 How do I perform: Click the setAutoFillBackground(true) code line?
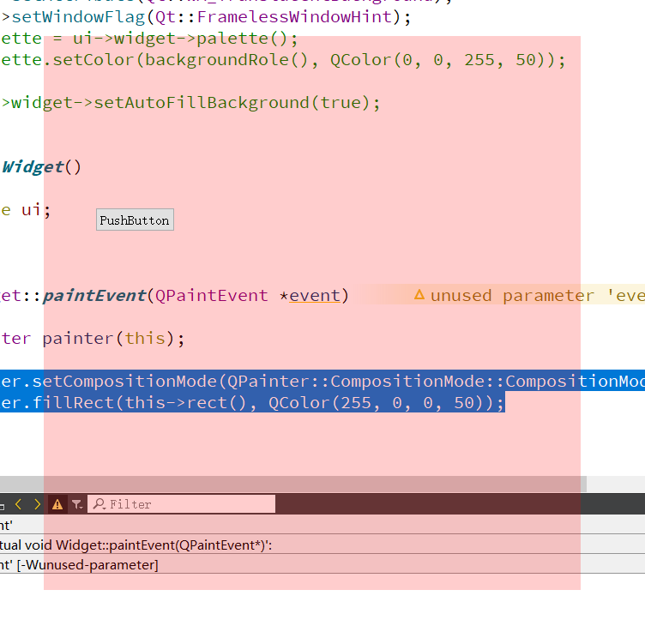point(190,102)
